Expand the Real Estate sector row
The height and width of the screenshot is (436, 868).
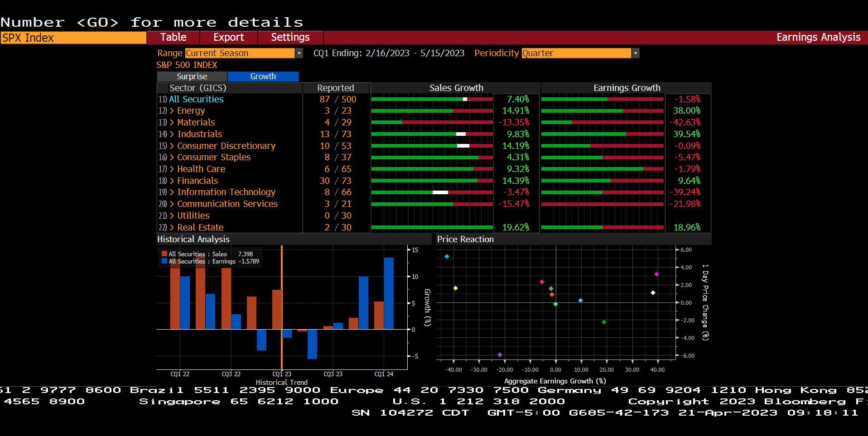coord(172,228)
